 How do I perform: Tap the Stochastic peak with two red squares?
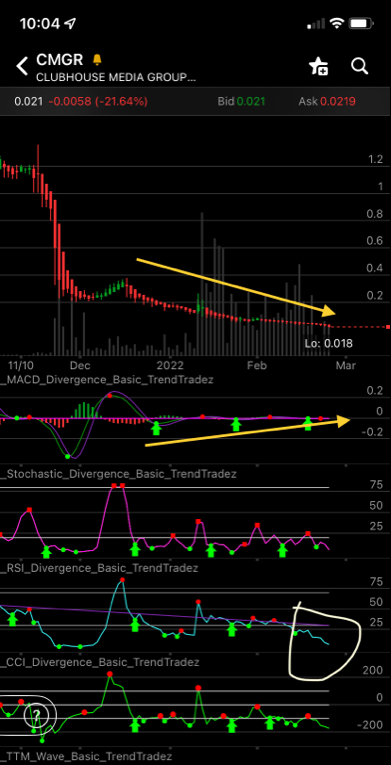click(x=118, y=486)
